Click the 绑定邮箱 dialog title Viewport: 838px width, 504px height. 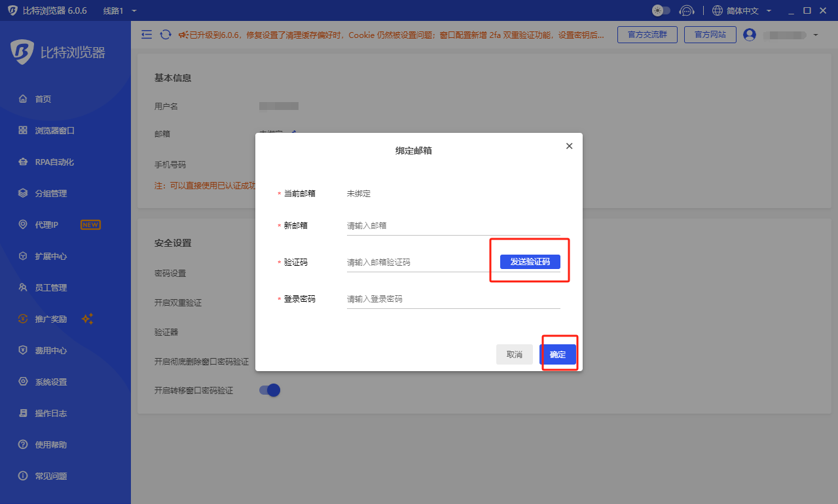[414, 151]
